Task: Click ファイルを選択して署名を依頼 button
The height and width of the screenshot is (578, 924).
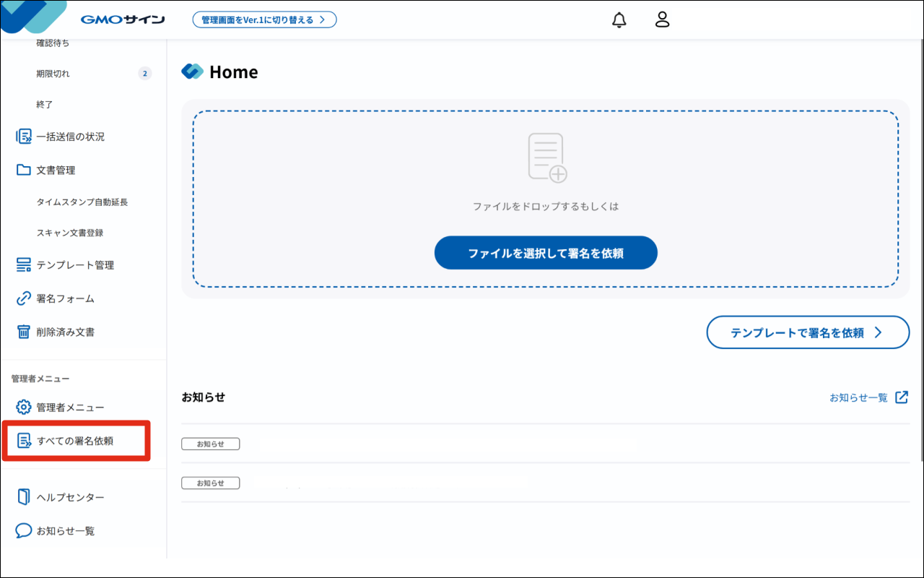Action: click(x=546, y=253)
